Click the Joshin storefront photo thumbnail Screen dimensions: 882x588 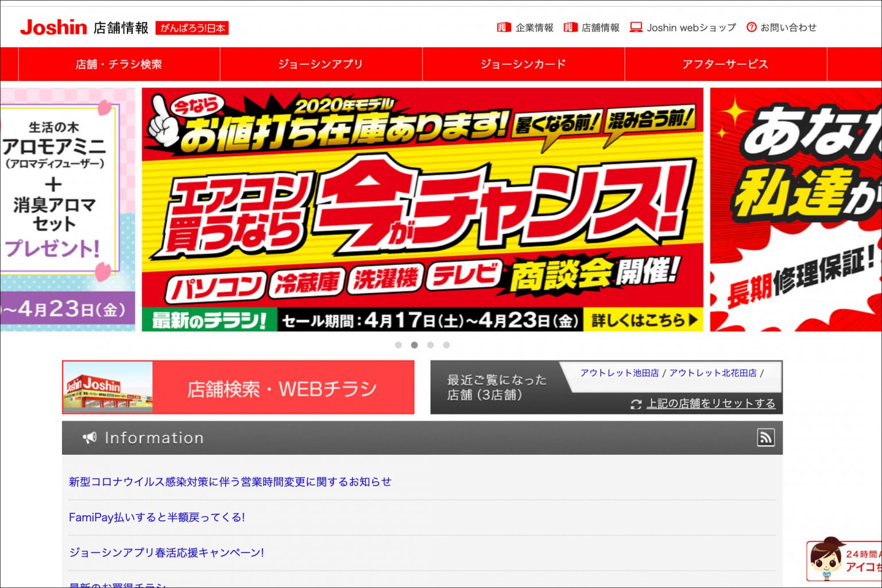107,387
